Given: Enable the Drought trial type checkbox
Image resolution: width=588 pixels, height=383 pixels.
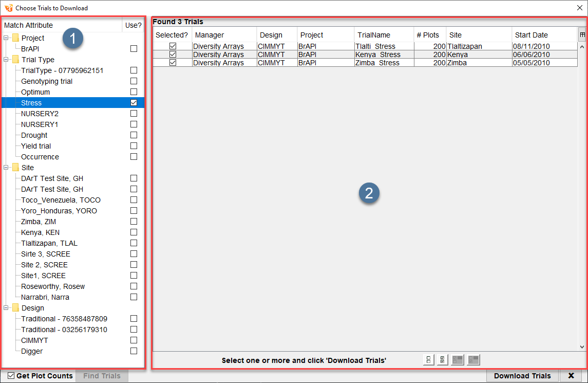Looking at the screenshot, I should coord(134,135).
